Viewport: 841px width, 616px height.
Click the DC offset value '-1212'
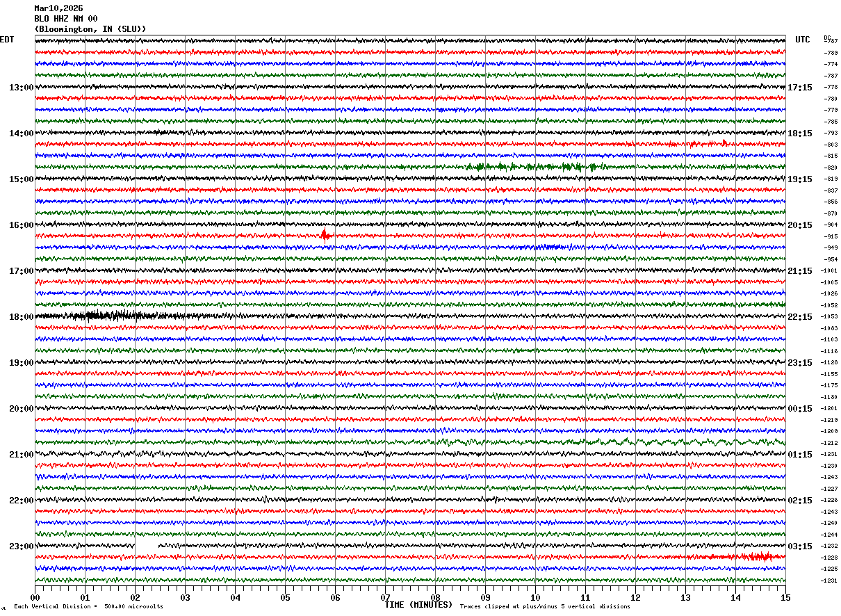tap(829, 443)
